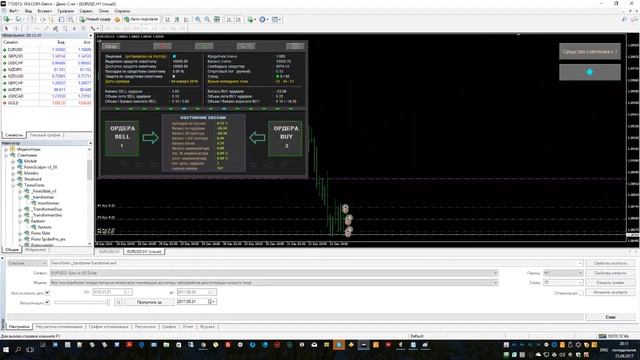The image size is (640, 360).
Task: Open Модель dropdown in tester
Action: point(274,283)
